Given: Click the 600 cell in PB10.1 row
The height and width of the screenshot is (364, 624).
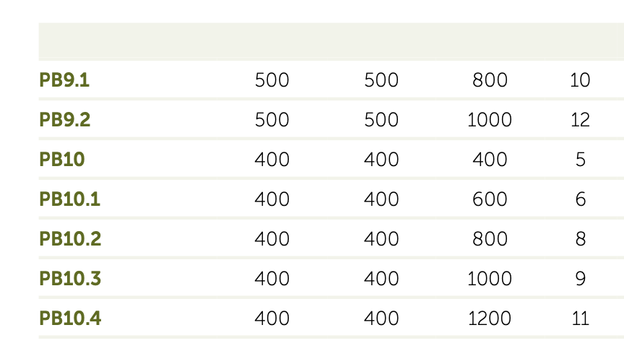Looking at the screenshot, I should pos(490,199).
